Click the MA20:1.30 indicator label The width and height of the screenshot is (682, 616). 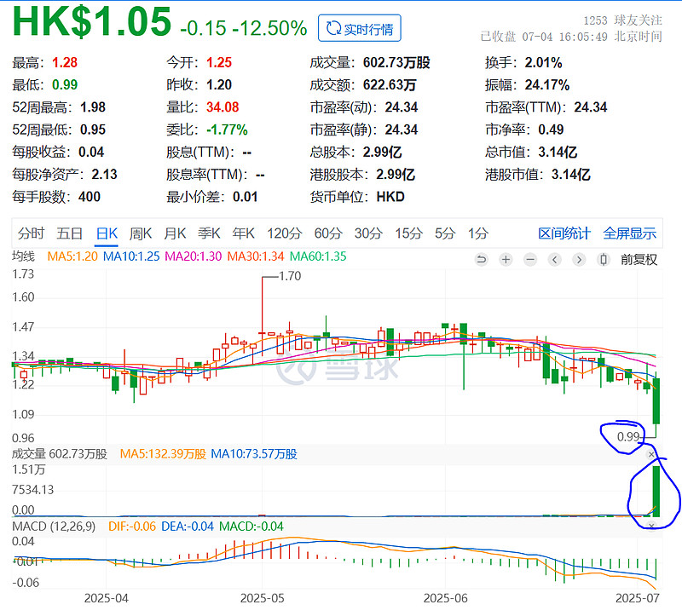point(194,256)
